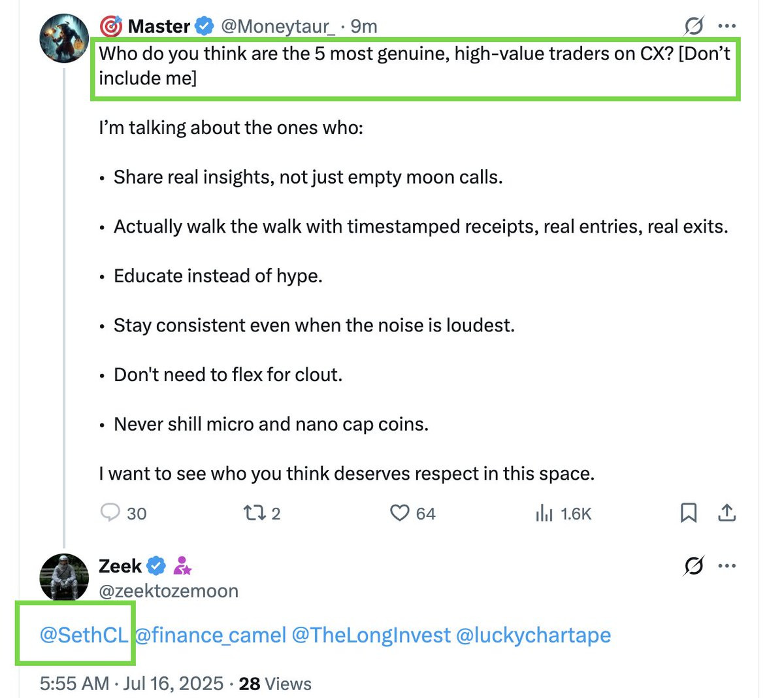
Task: Visit @luckychartape profile mention
Action: 533,635
